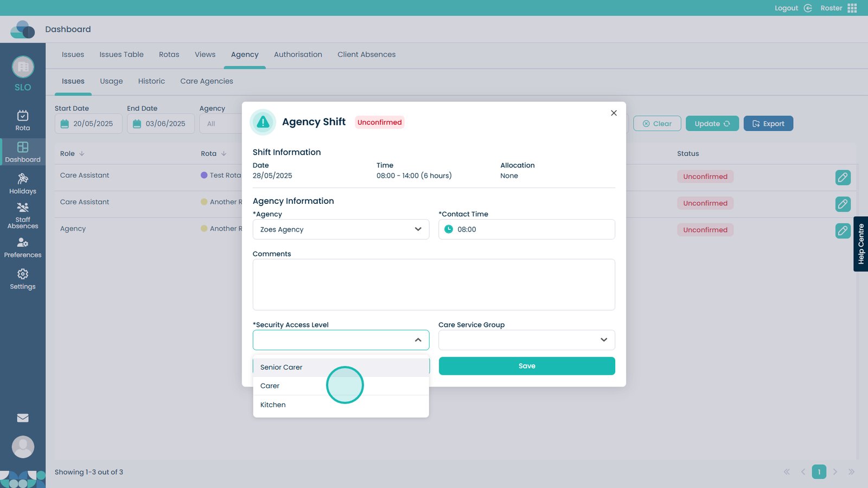Open the Roster app grid icon
The height and width of the screenshot is (488, 868).
point(852,8)
